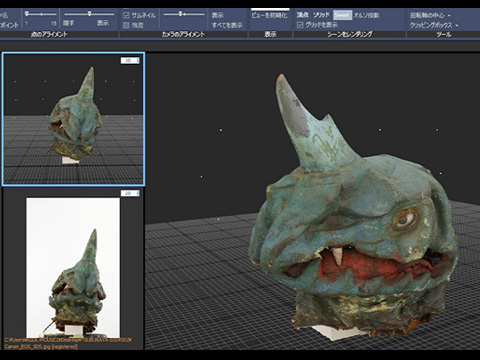Enable the サムネイル thumbnail checkbox
This screenshot has height=360, width=480.
126,15
